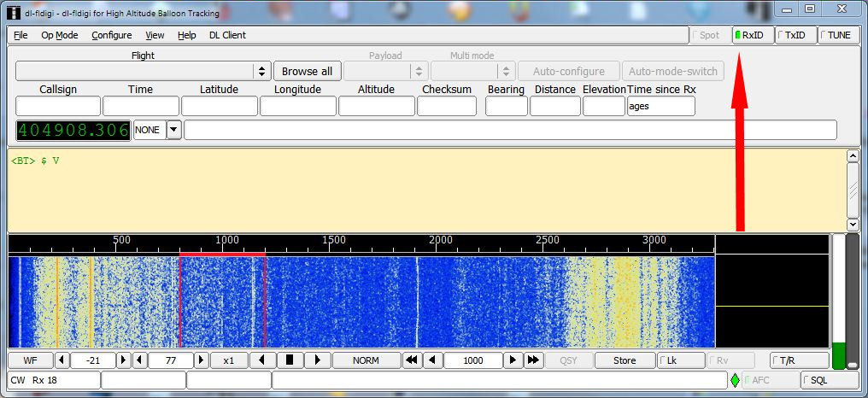Image resolution: width=868 pixels, height=398 pixels.
Task: Click the green signal level slider
Action: [x=839, y=301]
